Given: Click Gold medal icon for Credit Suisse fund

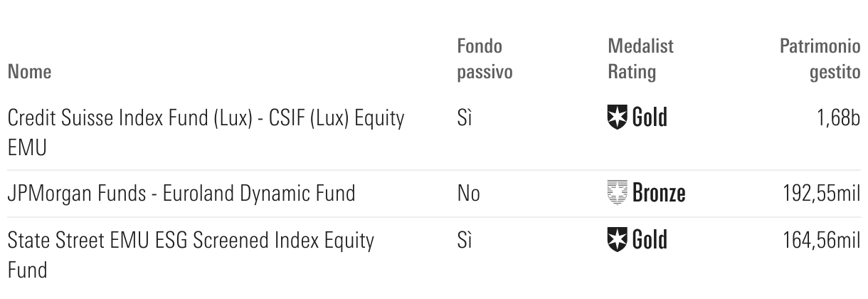Looking at the screenshot, I should (x=618, y=117).
